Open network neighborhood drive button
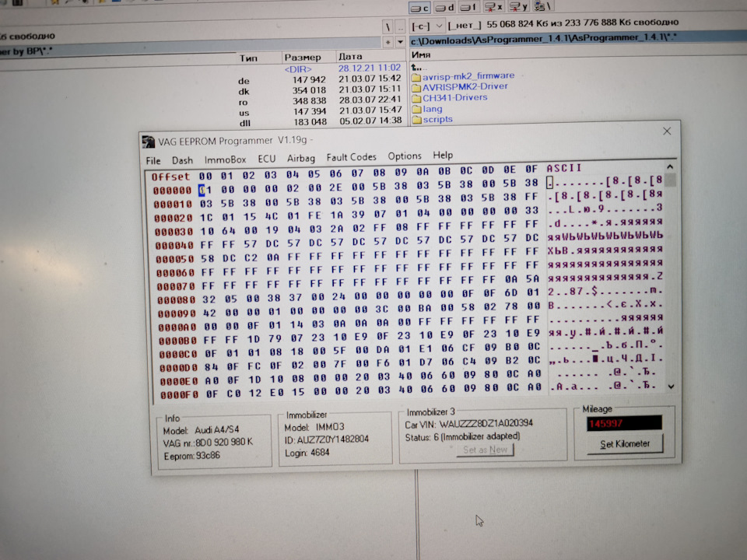This screenshot has width=747, height=560. [542, 6]
